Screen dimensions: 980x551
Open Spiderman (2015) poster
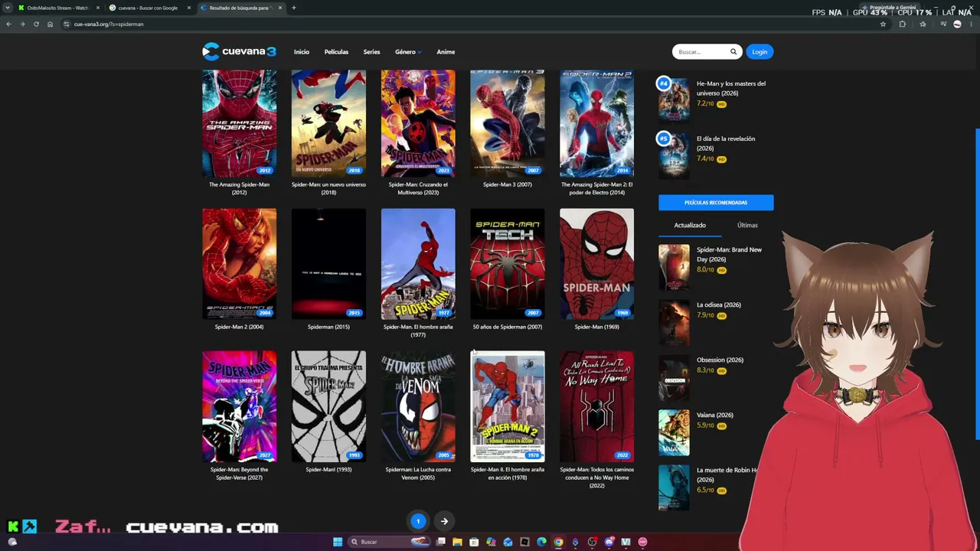(328, 264)
